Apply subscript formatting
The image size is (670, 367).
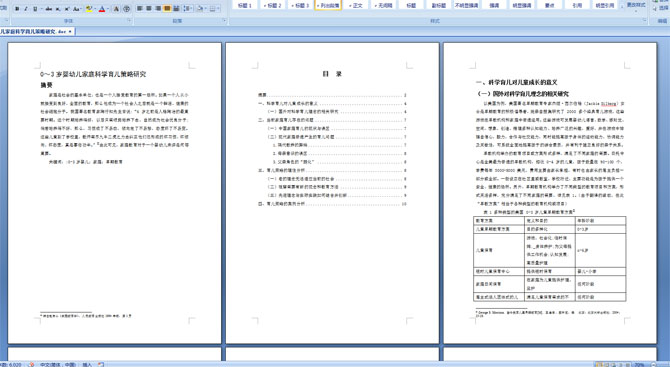click(x=58, y=9)
